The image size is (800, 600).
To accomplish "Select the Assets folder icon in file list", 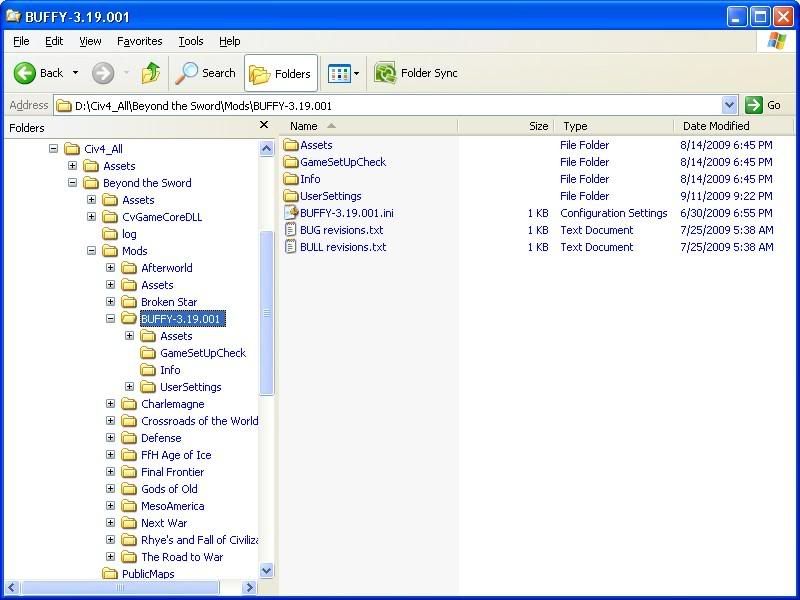I will pyautogui.click(x=291, y=145).
